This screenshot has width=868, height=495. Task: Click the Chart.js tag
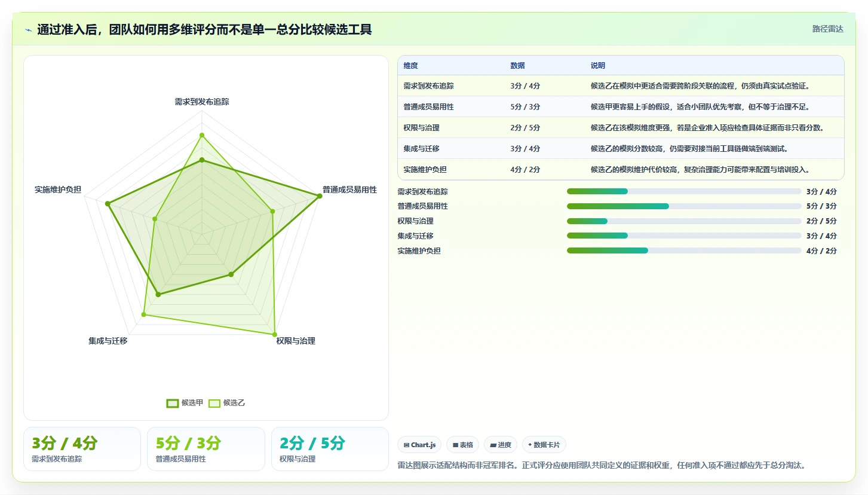[419, 445]
